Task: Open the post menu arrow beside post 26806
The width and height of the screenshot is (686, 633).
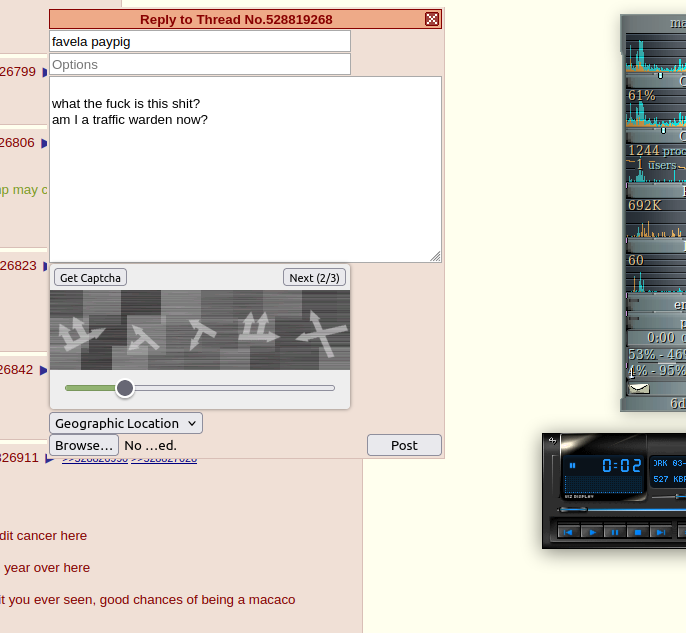Action: point(44,143)
